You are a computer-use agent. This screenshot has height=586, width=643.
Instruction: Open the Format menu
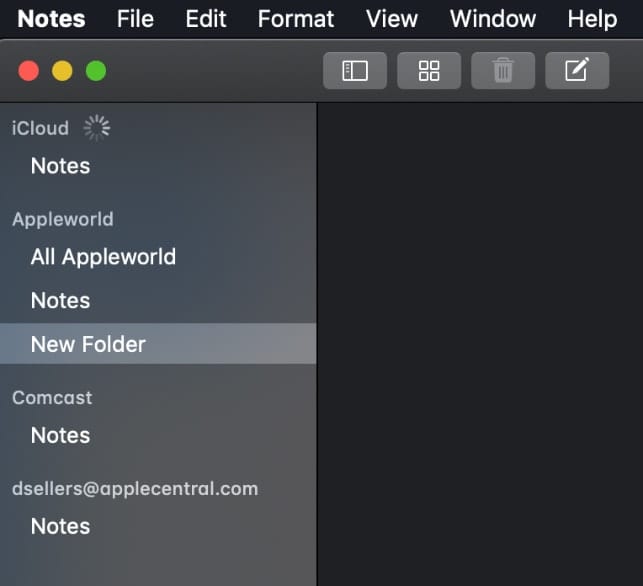click(295, 19)
